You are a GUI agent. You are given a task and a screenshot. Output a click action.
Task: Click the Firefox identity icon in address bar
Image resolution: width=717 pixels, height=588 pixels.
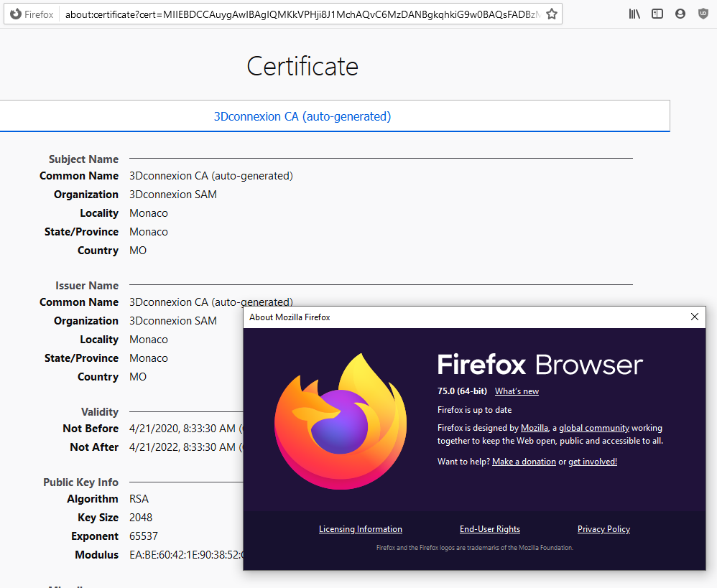pos(16,14)
